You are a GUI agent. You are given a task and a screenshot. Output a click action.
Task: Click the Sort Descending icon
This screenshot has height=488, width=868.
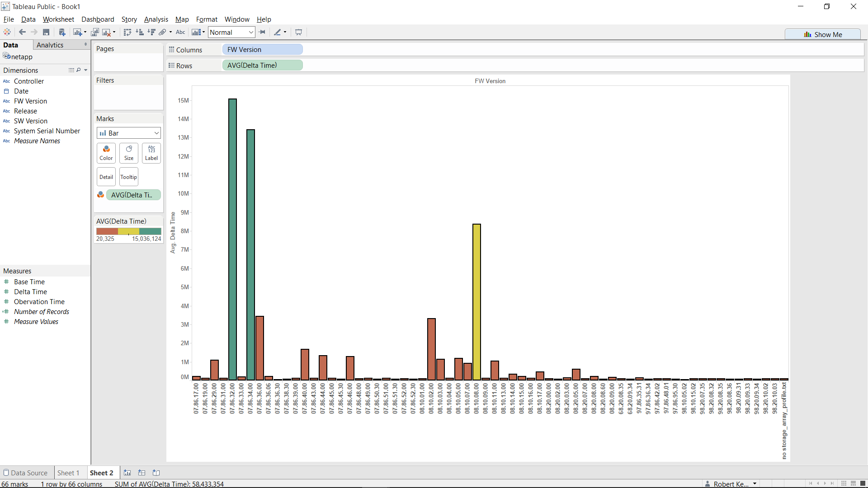151,32
